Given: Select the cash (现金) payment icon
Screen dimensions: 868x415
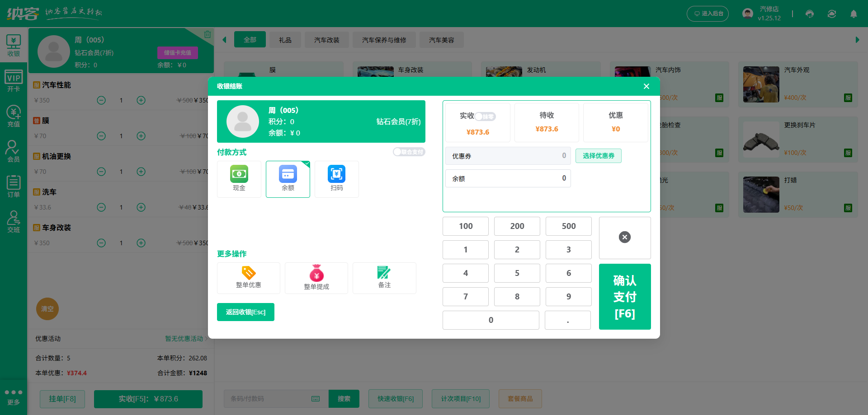Looking at the screenshot, I should (x=239, y=178).
